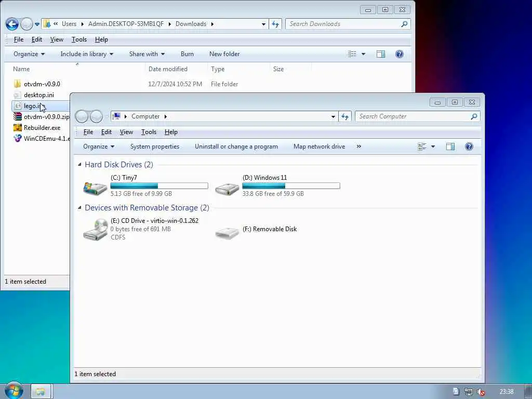Image resolution: width=532 pixels, height=399 pixels.
Task: Open the Windows Start button
Action: pyautogui.click(x=14, y=390)
